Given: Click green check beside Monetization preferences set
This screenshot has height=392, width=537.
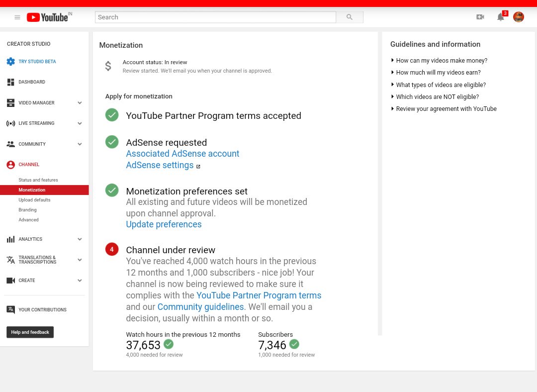Looking at the screenshot, I should click(112, 190).
